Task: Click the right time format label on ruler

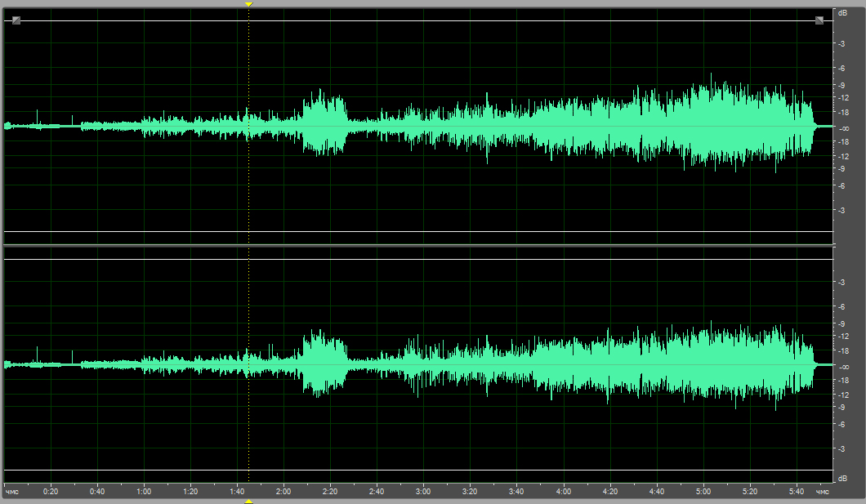Action: point(823,492)
